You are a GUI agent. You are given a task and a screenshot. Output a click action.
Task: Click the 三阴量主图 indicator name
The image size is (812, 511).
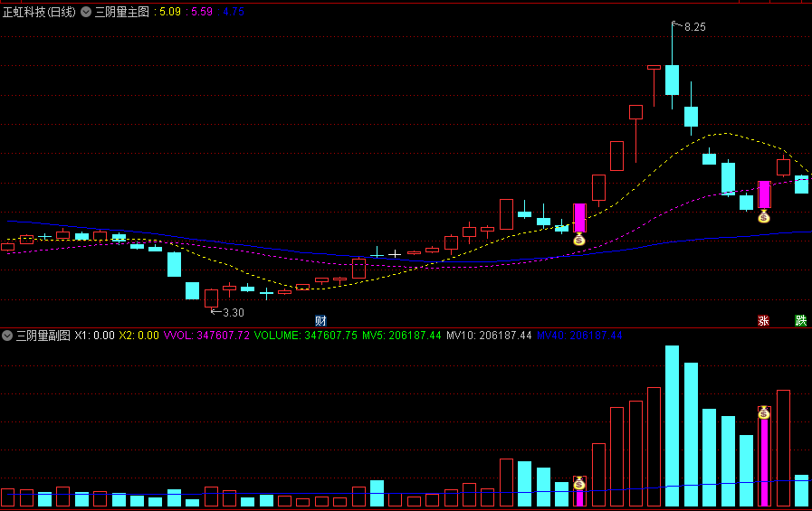coord(121,12)
